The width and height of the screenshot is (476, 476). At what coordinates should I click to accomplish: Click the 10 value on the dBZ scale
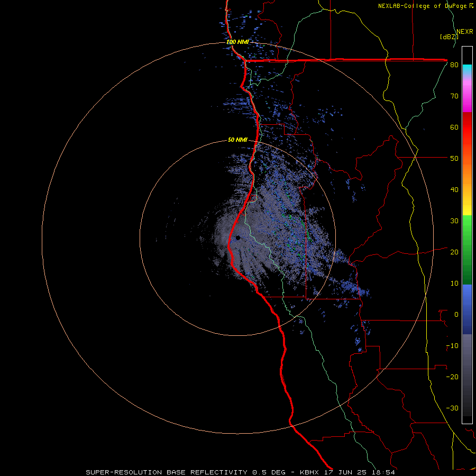[x=454, y=283]
